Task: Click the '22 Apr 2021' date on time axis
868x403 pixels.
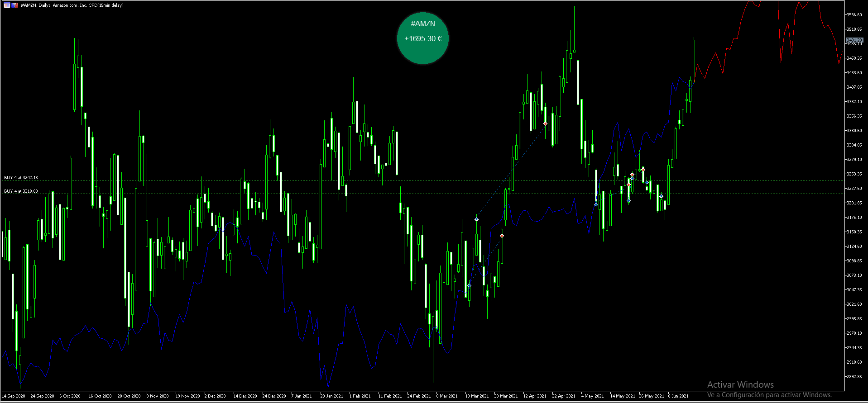Action: [564, 396]
